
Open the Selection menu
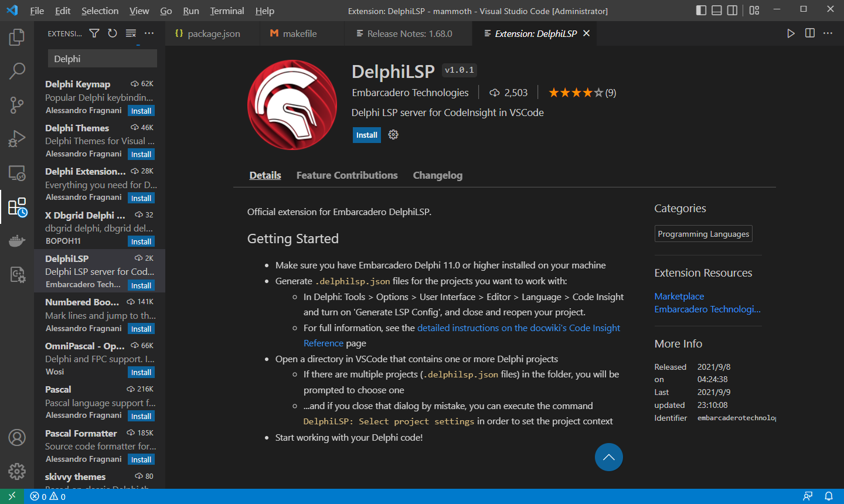pos(100,11)
